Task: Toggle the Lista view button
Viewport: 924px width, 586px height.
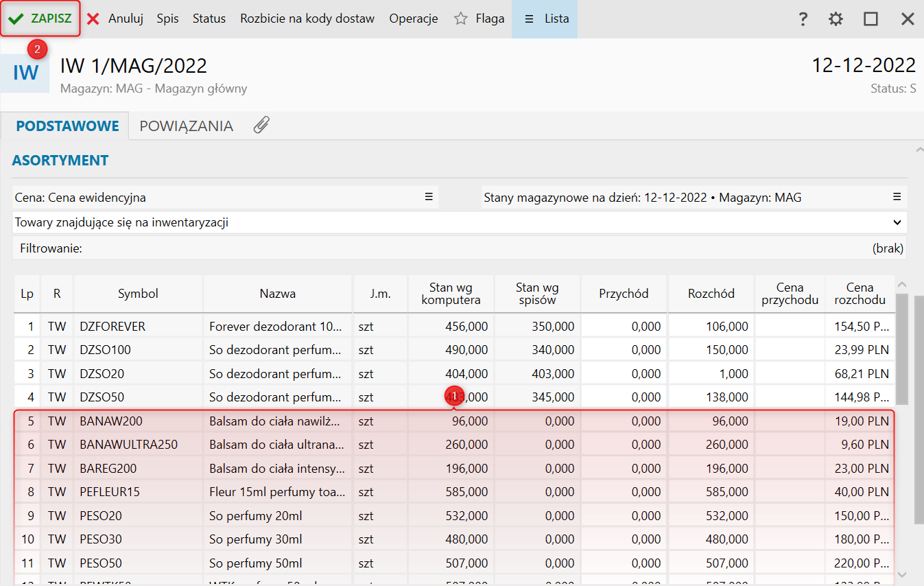Action: (545, 19)
